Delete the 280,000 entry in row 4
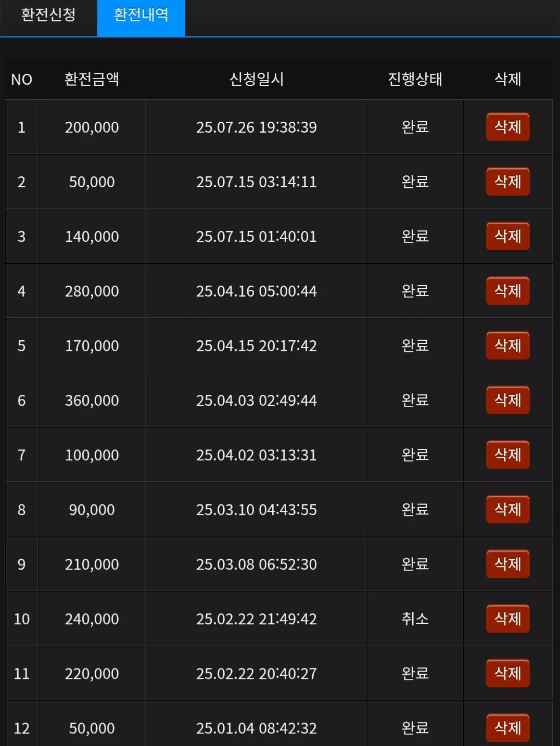This screenshot has width=560, height=746. point(508,291)
